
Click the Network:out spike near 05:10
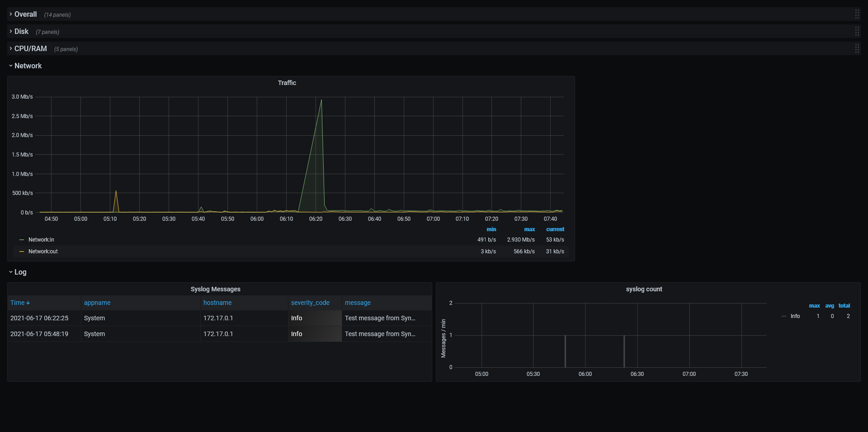point(116,191)
